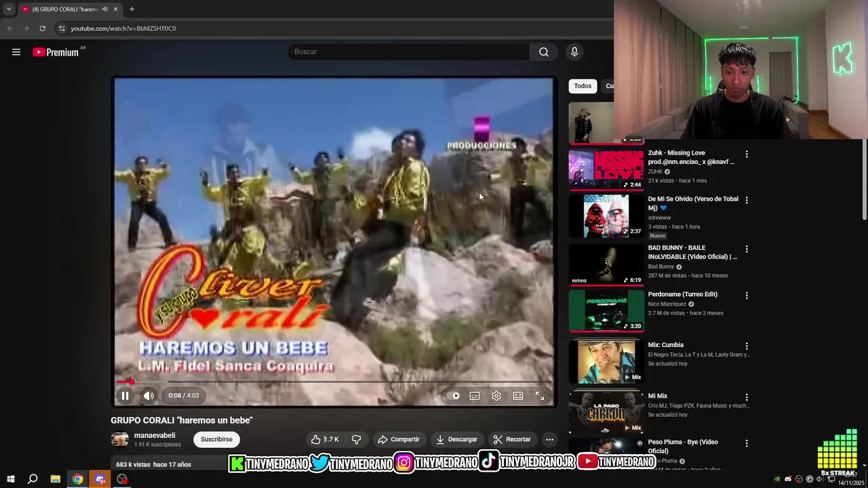Open BAD BUNNY - BAILE INoLVIDABLE thumbnail

[606, 264]
